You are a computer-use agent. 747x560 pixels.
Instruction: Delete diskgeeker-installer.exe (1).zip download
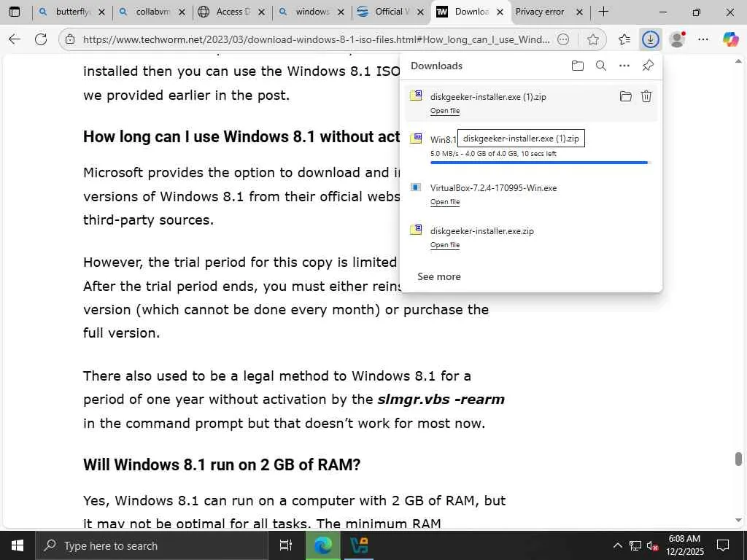tap(646, 97)
